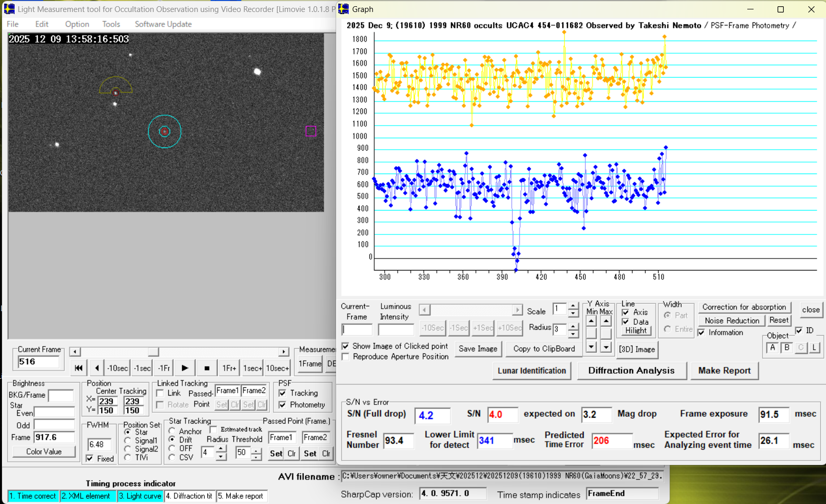826x504 pixels.
Task: Increase the Scale value with up arrow
Action: (573, 306)
